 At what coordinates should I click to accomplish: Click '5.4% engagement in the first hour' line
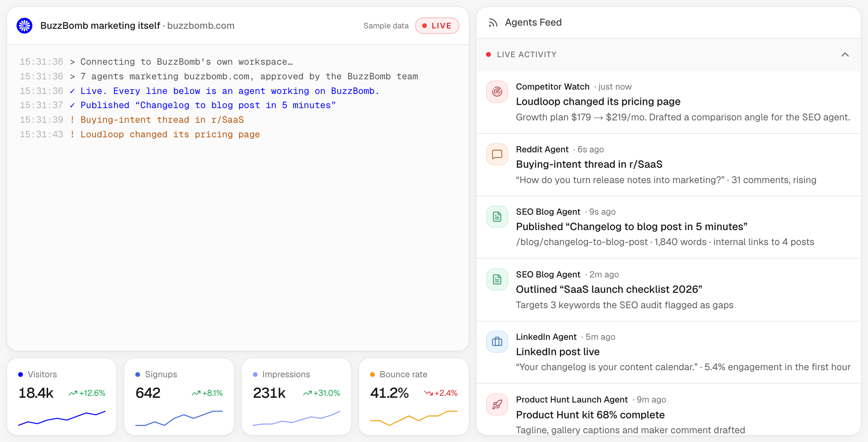click(777, 367)
